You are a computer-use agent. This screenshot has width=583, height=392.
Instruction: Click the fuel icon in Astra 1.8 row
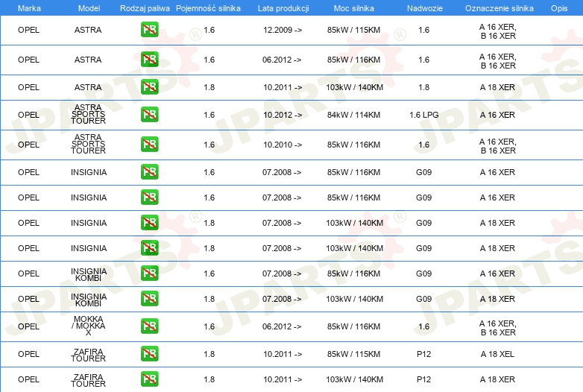(149, 87)
